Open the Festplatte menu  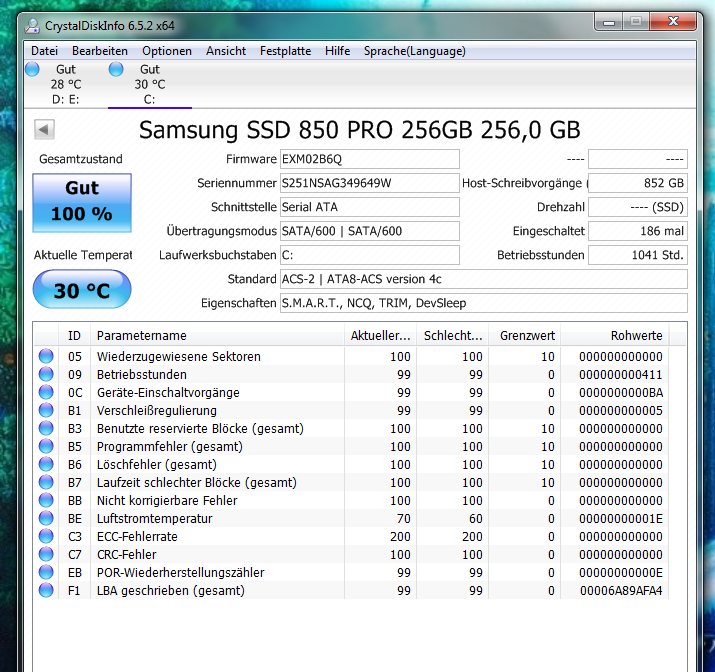[285, 51]
